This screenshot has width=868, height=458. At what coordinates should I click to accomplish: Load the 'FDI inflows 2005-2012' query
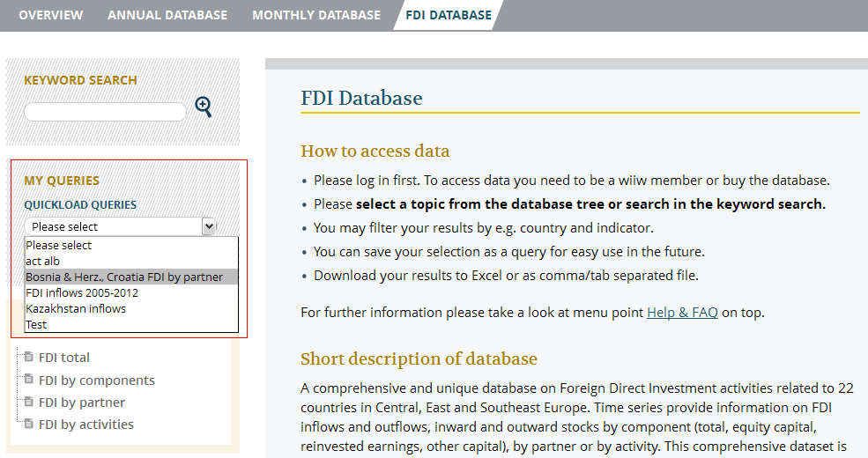point(82,293)
